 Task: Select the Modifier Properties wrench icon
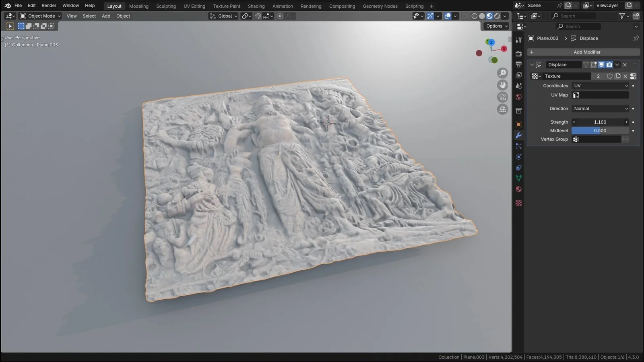pyautogui.click(x=518, y=136)
